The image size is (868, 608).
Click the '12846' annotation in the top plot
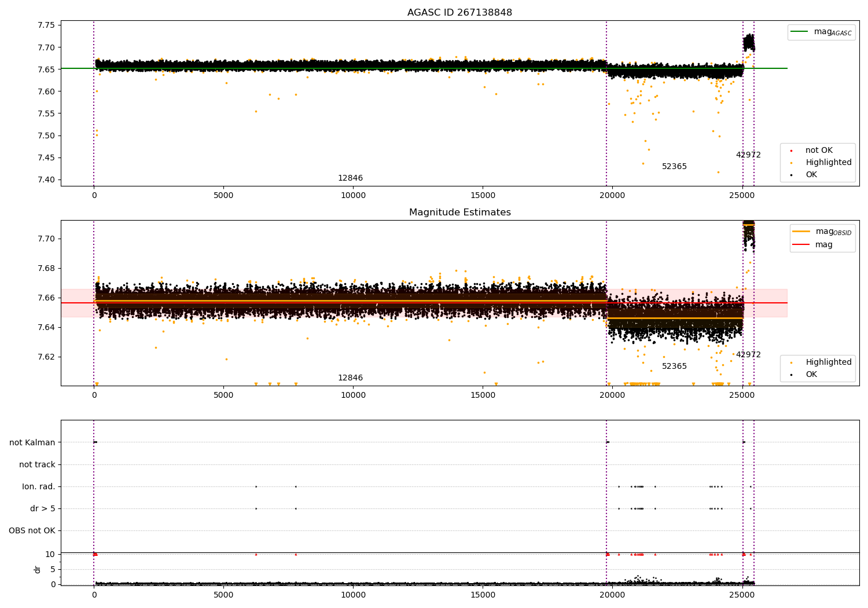[350, 178]
